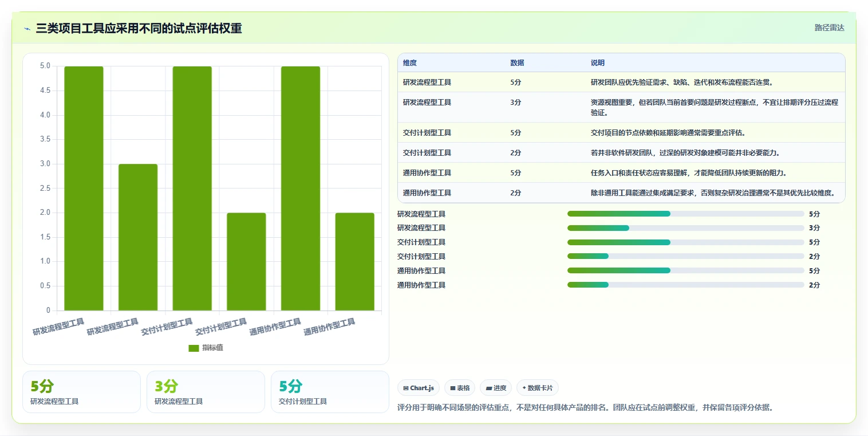This screenshot has width=868, height=436.
Task: Open the 路径雷达 label in the header
Action: [830, 28]
